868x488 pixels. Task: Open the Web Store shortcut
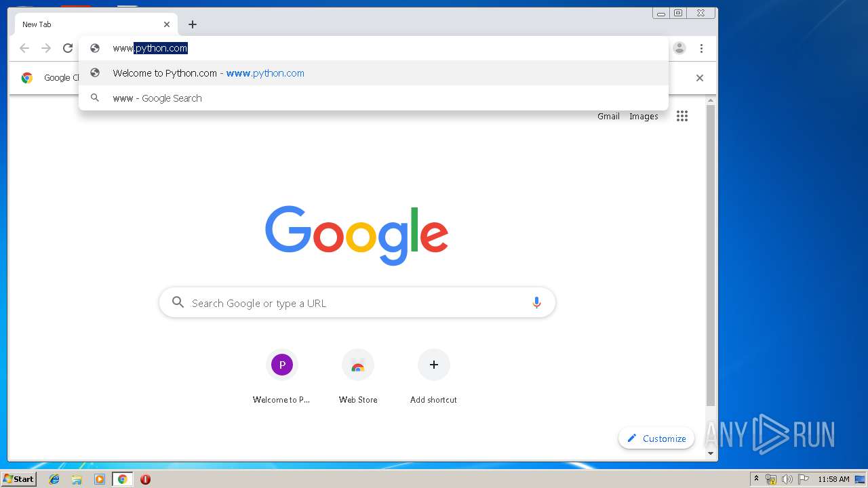click(358, 377)
